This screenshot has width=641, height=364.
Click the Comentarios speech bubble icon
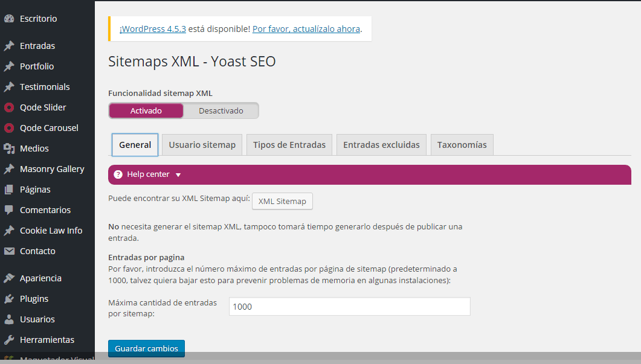(9, 210)
